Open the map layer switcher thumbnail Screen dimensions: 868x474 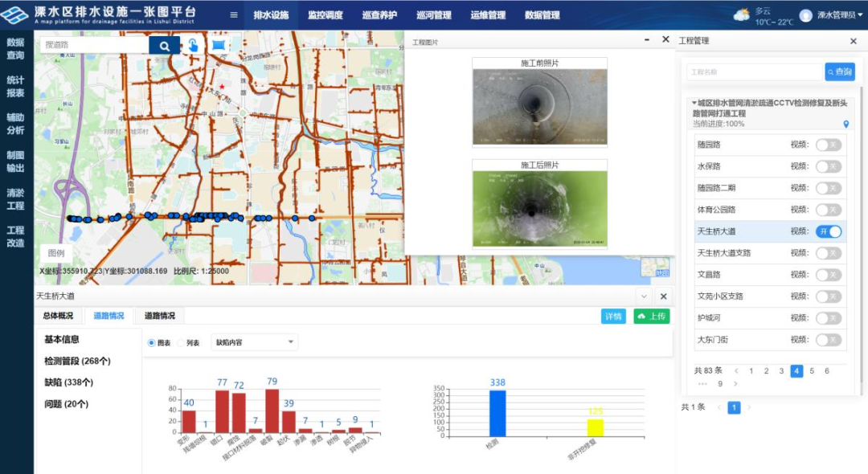click(656, 268)
